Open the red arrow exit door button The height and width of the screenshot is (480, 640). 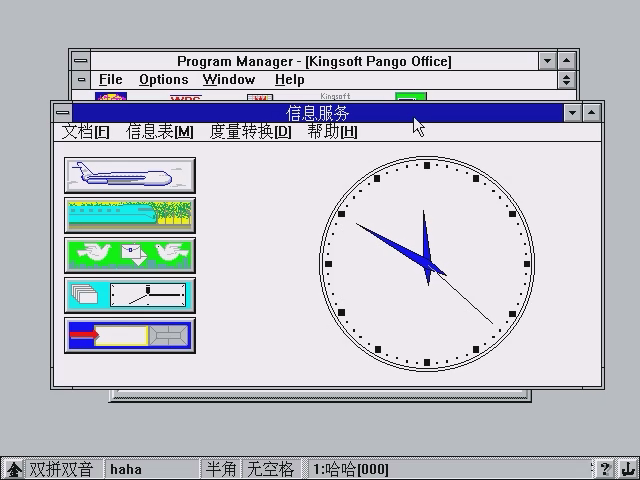130,335
